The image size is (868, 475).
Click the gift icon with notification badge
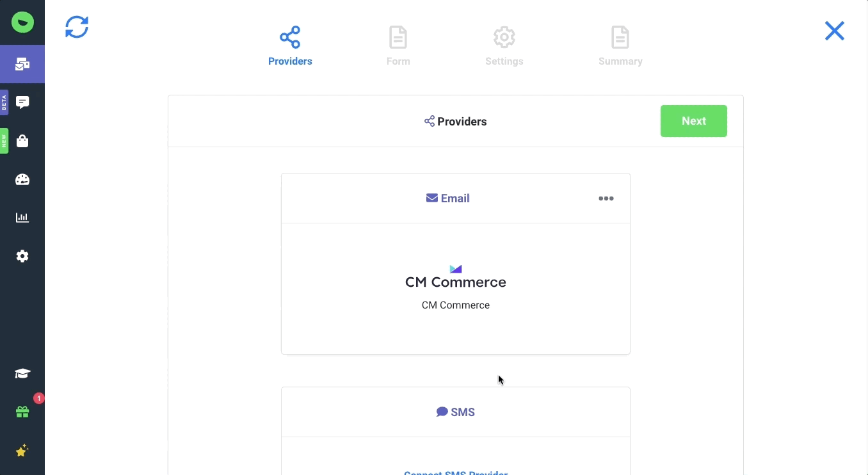point(22,412)
